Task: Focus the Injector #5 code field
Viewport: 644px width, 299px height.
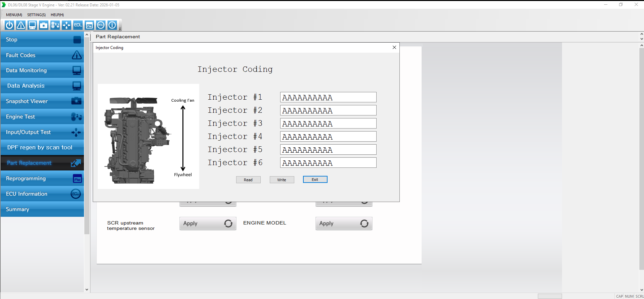Action: tap(328, 150)
